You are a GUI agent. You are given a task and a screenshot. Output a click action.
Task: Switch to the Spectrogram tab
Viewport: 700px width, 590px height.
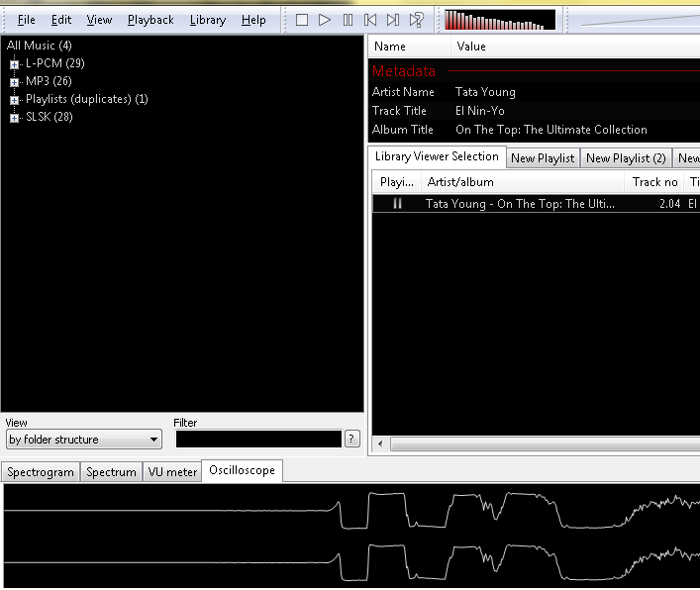coord(41,472)
